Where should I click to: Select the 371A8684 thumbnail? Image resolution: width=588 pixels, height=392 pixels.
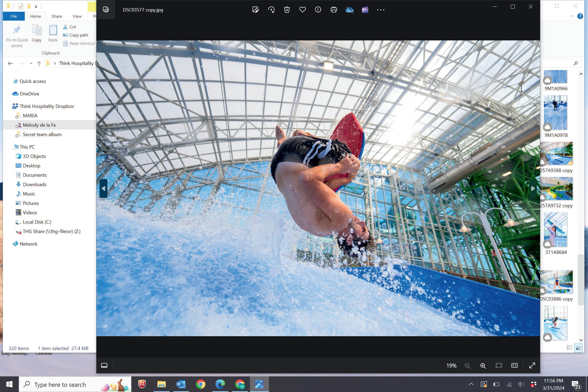[555, 230]
